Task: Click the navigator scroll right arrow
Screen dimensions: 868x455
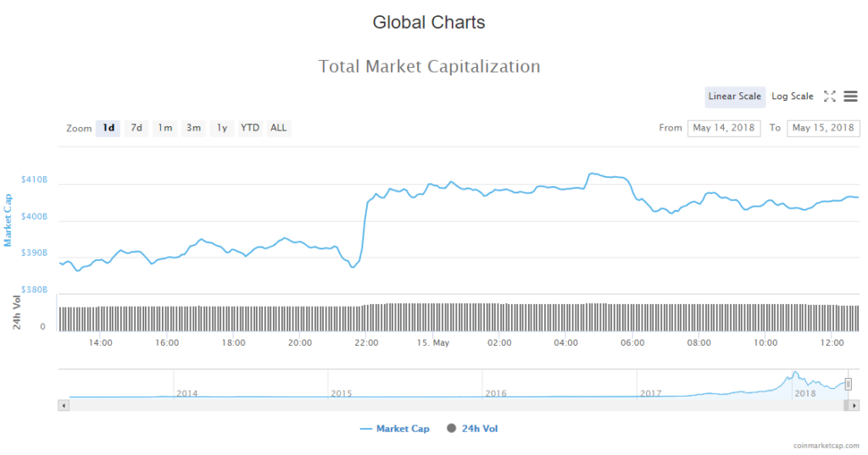Action: point(854,405)
